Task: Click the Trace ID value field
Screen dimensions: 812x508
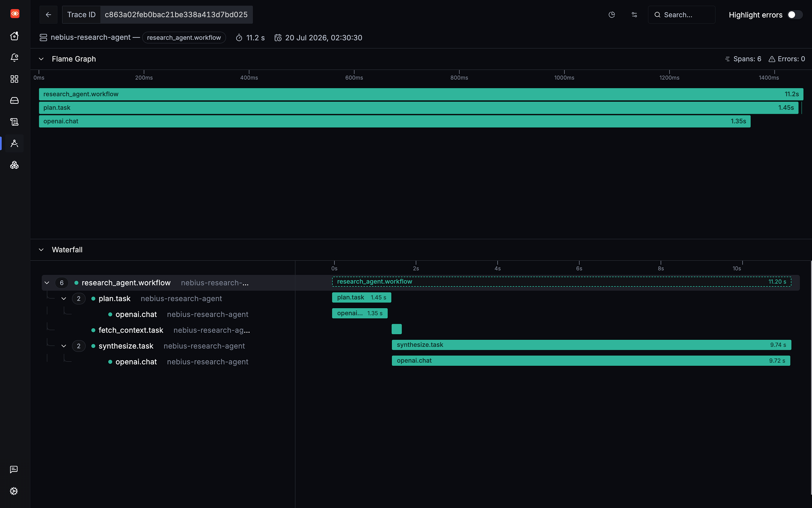Action: 176,15
